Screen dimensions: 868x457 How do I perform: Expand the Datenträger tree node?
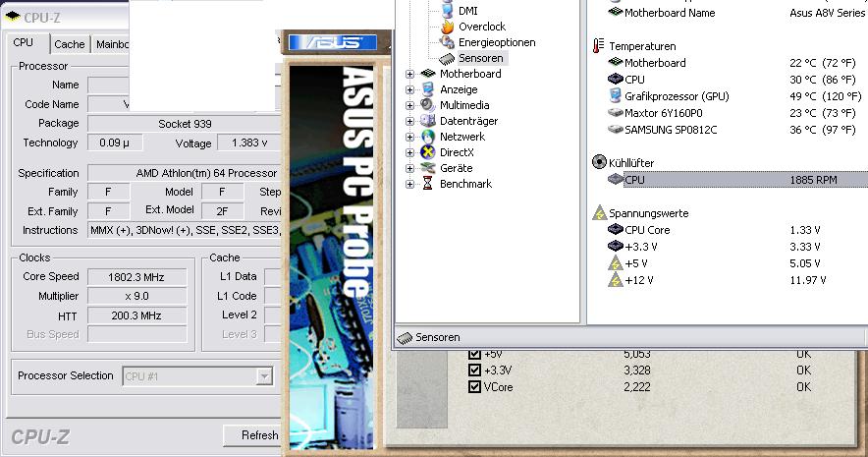pyautogui.click(x=409, y=121)
